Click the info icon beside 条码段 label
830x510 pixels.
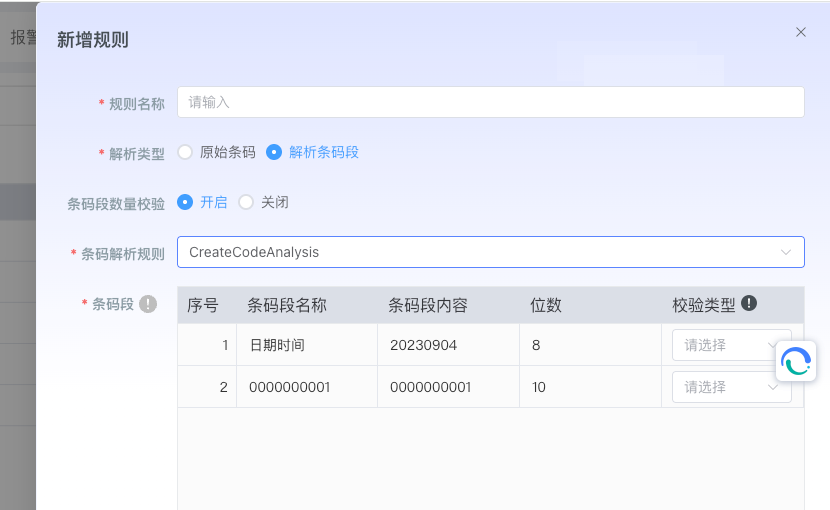[148, 304]
